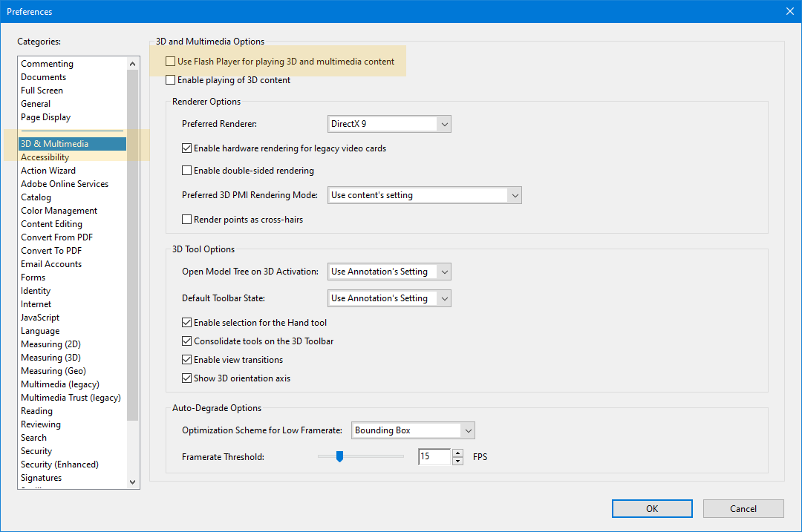Uncheck Enable hardware rendering for legacy cards

coord(186,148)
